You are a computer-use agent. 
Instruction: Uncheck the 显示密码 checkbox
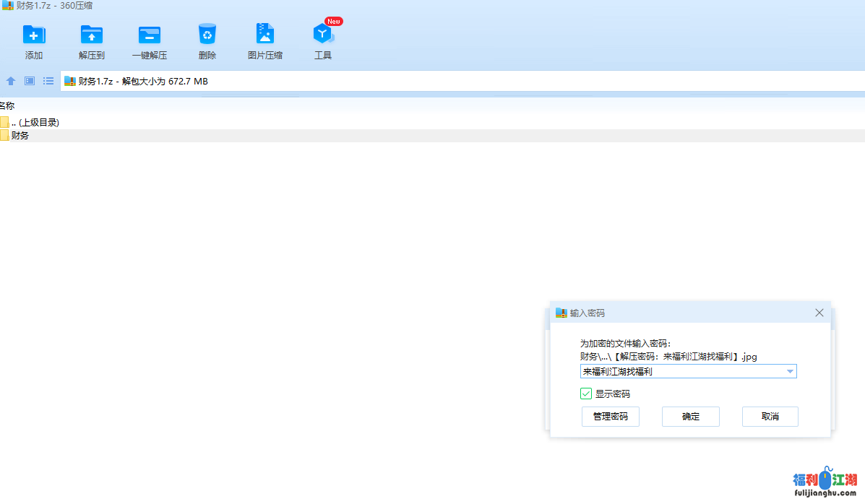(586, 394)
